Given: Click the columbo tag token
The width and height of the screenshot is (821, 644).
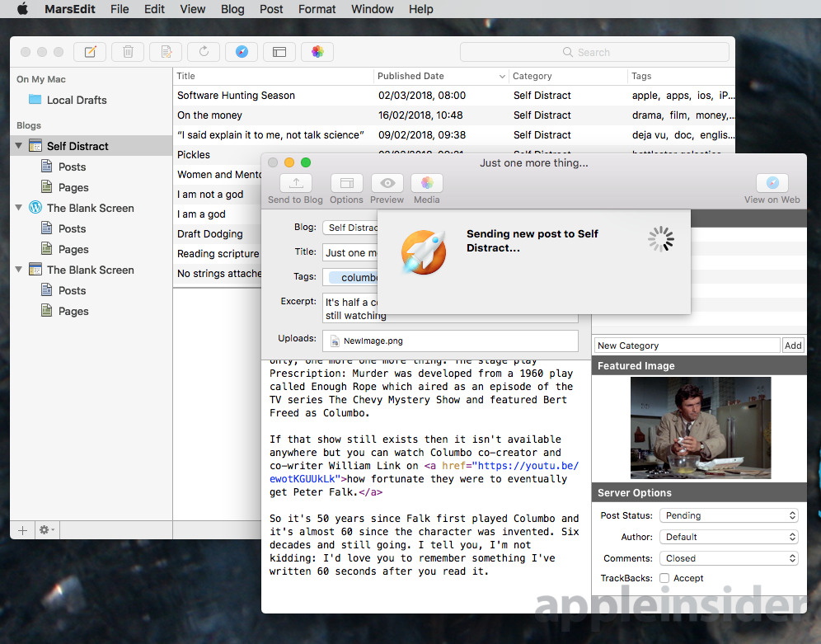Looking at the screenshot, I should tap(354, 278).
